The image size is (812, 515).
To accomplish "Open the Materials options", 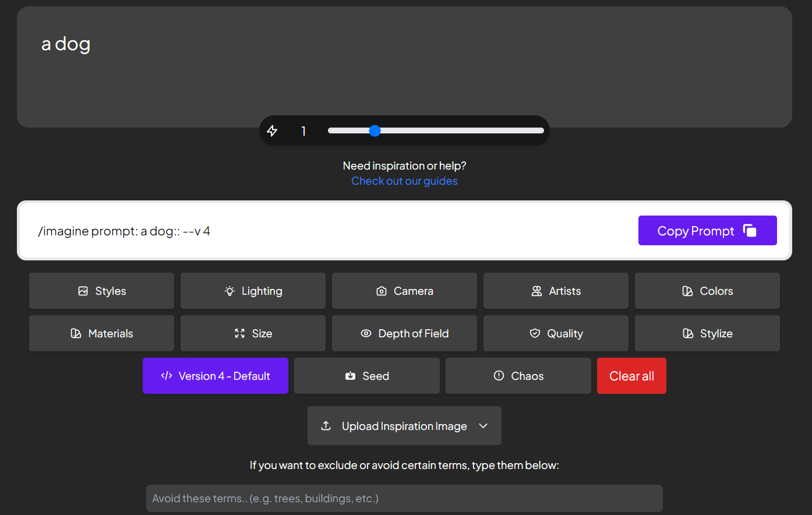I will [x=101, y=333].
